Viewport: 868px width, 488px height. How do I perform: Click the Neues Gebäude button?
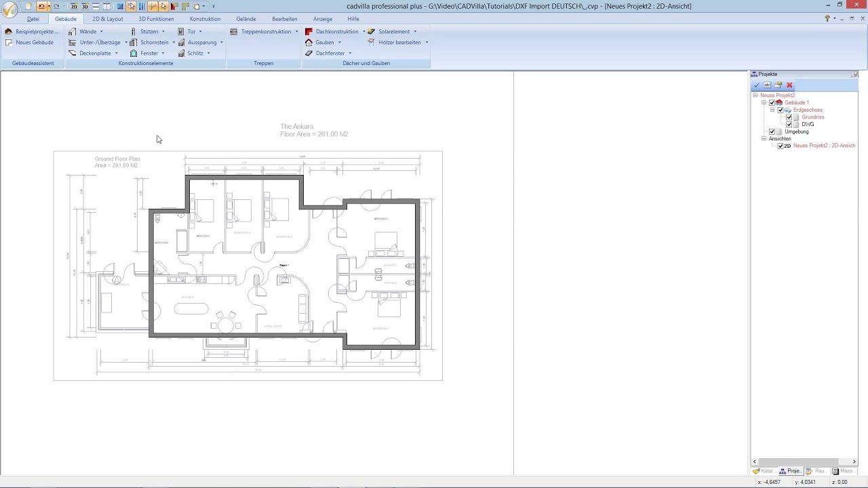29,42
